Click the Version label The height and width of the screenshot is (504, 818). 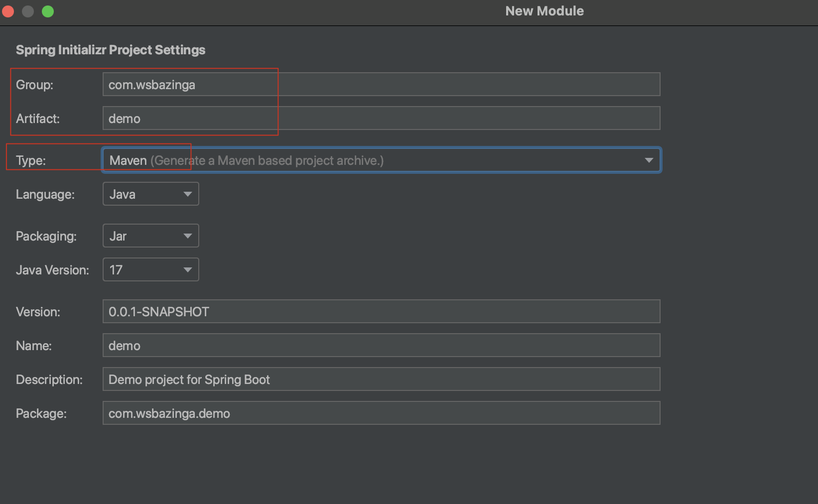[38, 312]
